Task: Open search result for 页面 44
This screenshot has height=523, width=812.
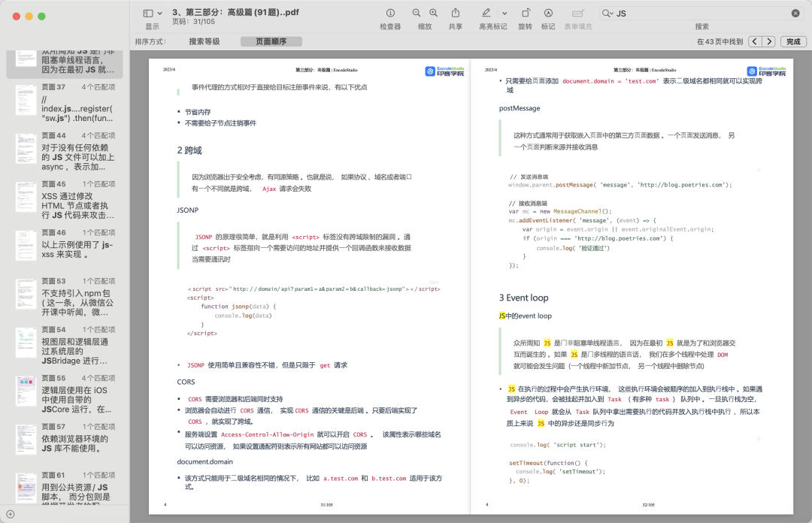Action: (x=65, y=151)
